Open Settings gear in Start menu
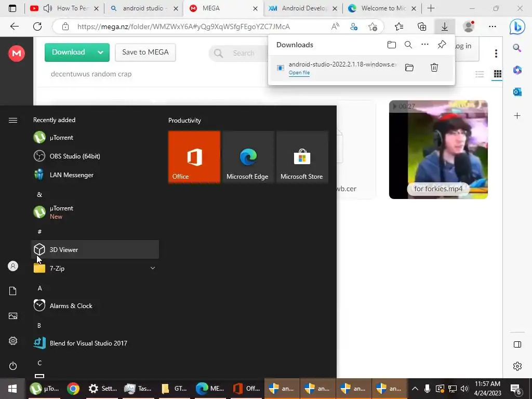The width and height of the screenshot is (532, 399). [13, 341]
